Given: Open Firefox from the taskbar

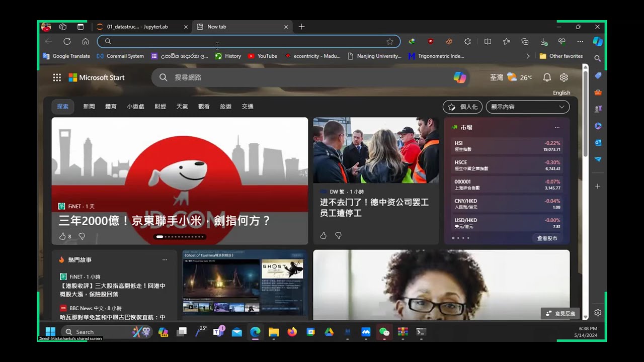Looking at the screenshot, I should [x=292, y=332].
